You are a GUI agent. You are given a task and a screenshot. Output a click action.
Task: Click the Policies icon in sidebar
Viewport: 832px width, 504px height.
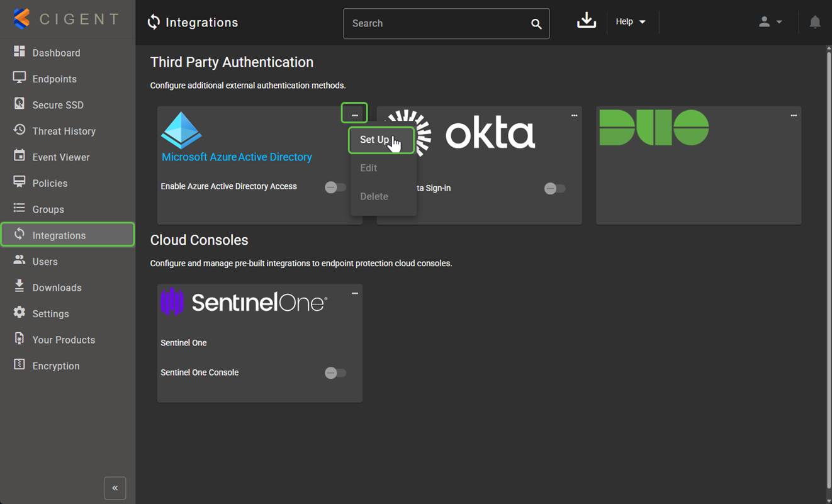pyautogui.click(x=20, y=182)
